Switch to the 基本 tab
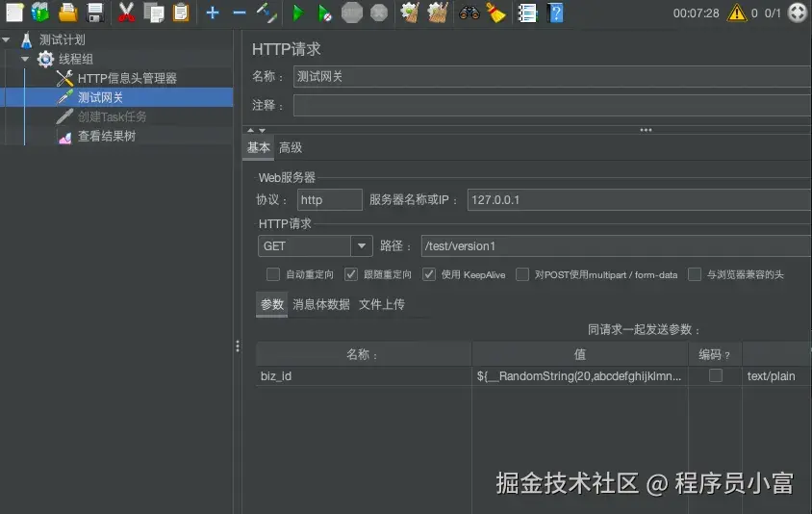812x514 pixels. pos(259,147)
